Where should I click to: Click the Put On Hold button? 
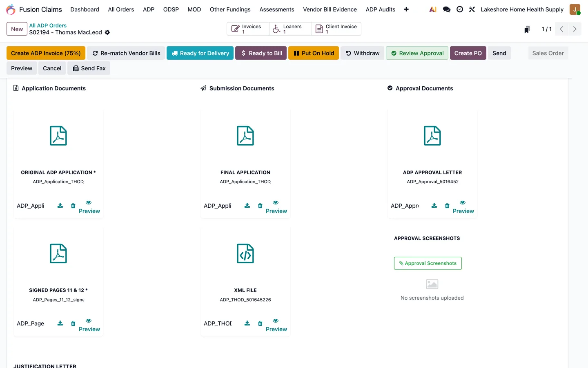pos(314,53)
